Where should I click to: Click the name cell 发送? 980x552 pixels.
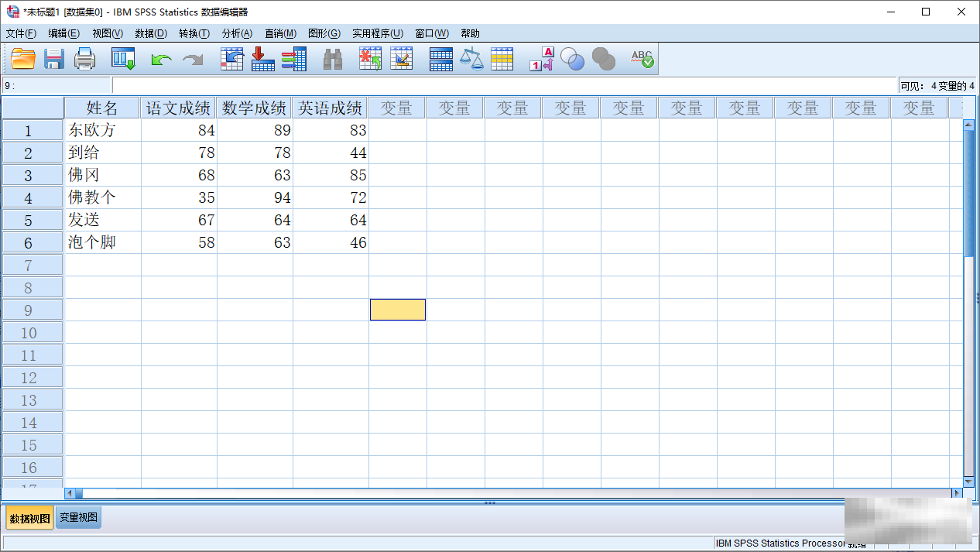[x=103, y=220]
